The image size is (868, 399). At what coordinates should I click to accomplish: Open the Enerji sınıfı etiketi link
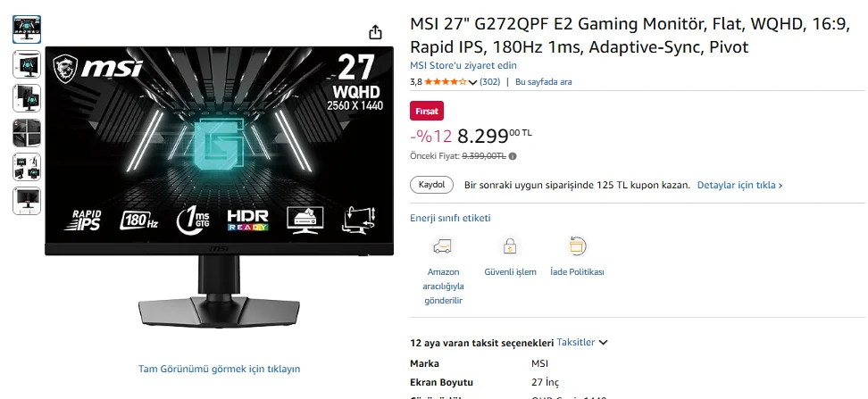click(450, 218)
